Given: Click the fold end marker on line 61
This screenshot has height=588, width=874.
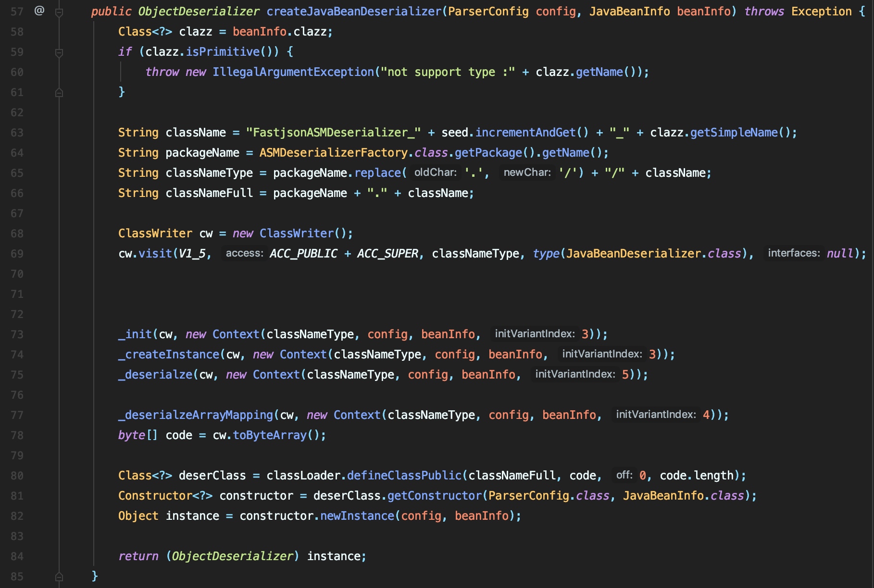Looking at the screenshot, I should click(x=59, y=93).
